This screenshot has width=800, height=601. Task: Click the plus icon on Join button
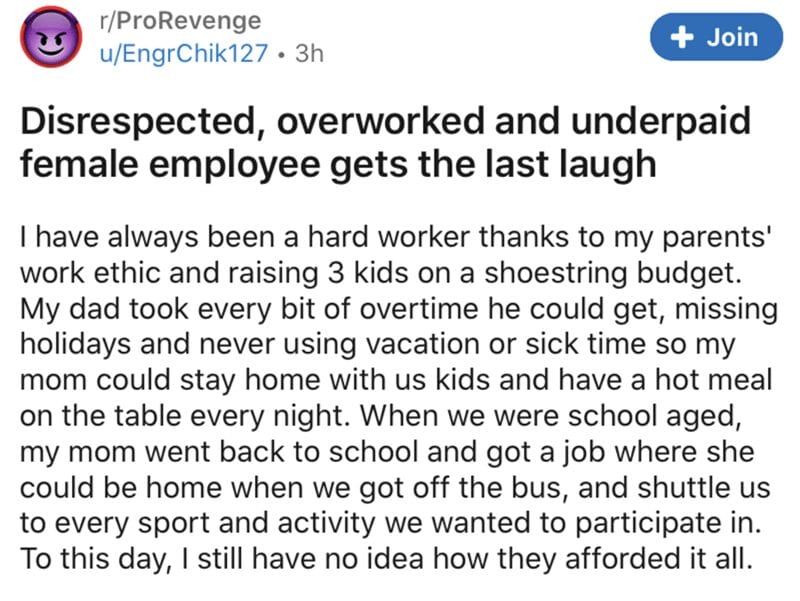(x=682, y=37)
